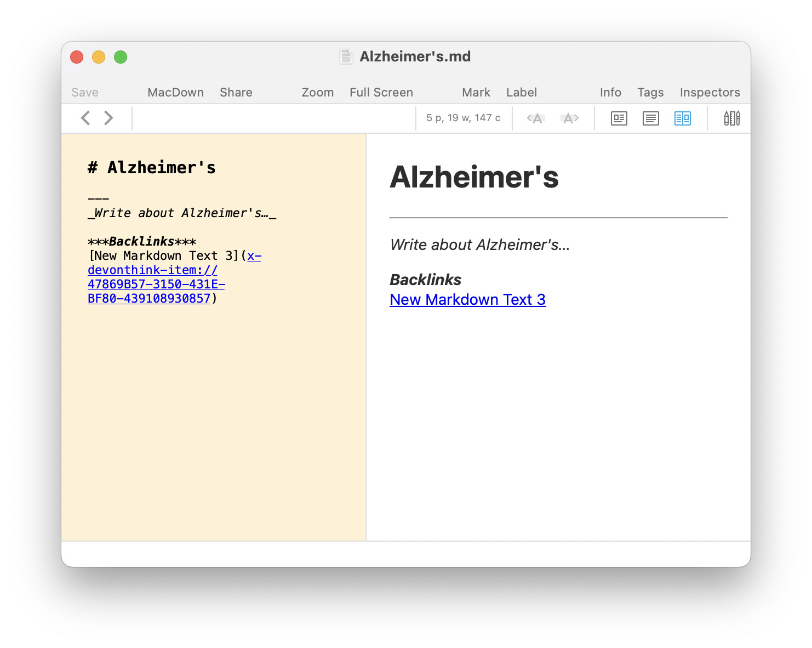Go back with the left chevron
This screenshot has width=812, height=648.
(85, 118)
